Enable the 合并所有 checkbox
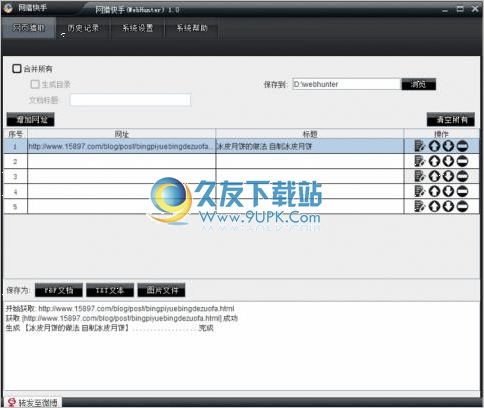 (17, 69)
